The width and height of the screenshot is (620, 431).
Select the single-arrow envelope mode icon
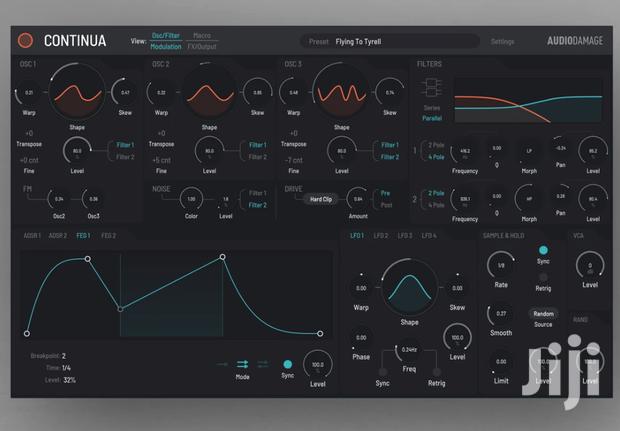[222, 364]
